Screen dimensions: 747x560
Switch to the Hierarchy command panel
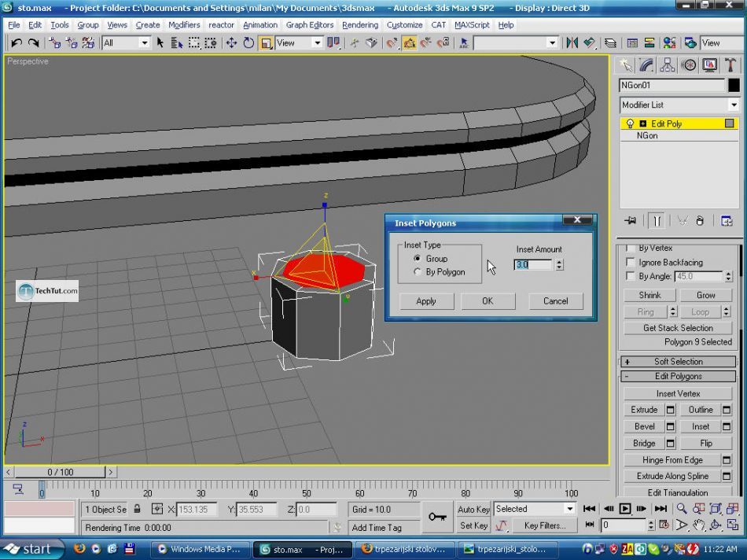(667, 64)
